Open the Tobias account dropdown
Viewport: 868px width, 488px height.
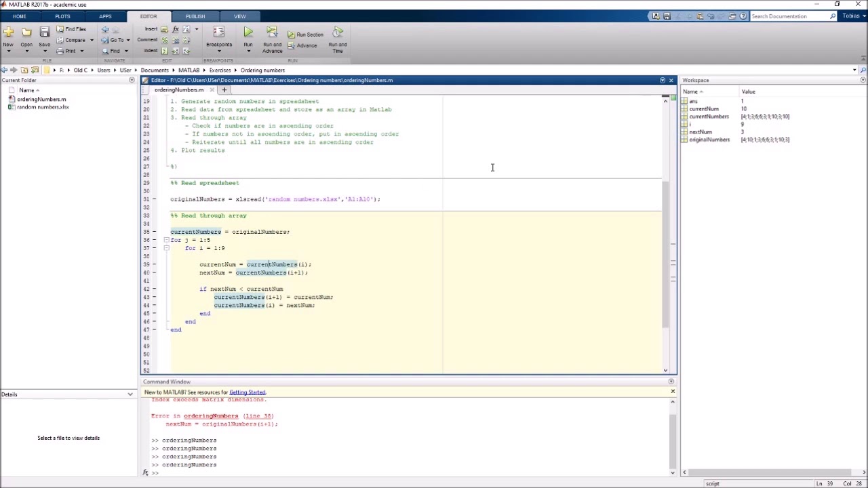(x=853, y=16)
